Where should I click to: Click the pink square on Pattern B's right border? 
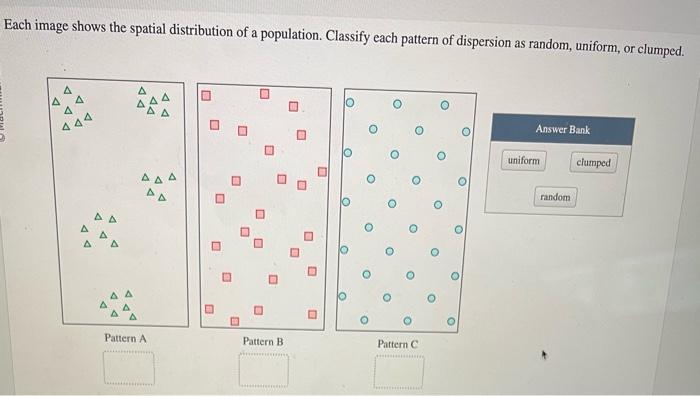click(322, 172)
